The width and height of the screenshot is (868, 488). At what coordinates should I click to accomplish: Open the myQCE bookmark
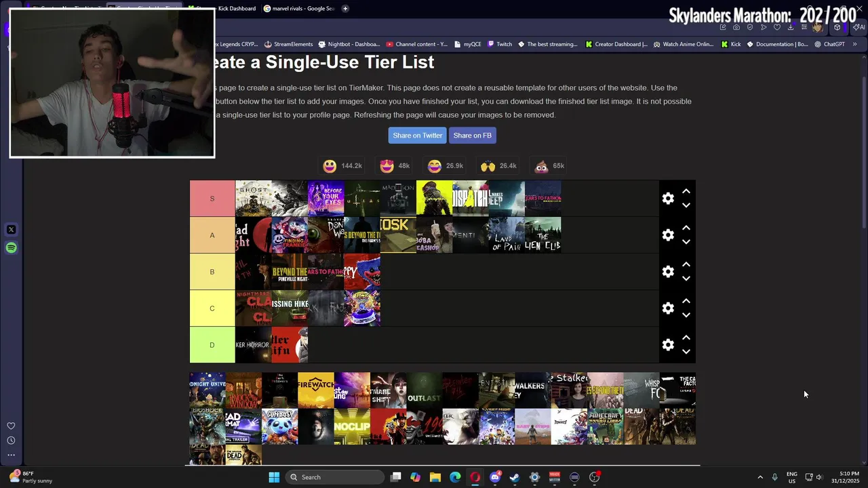point(467,44)
